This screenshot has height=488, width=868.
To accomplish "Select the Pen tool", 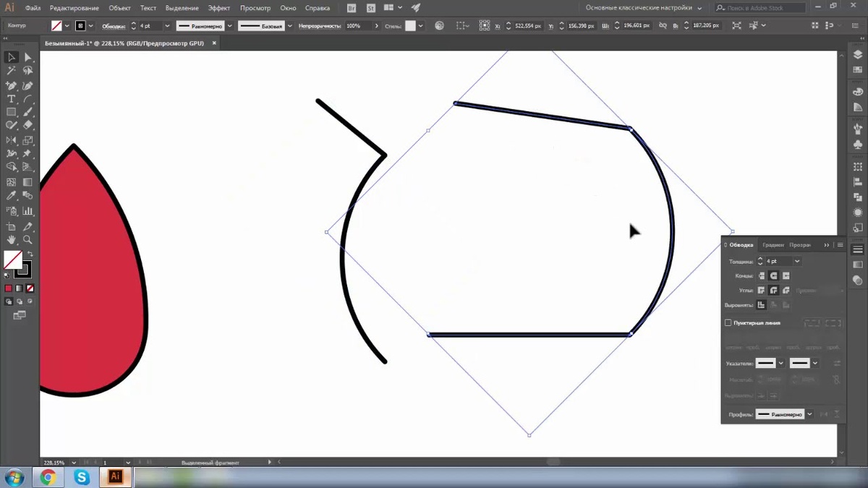I will tap(12, 85).
